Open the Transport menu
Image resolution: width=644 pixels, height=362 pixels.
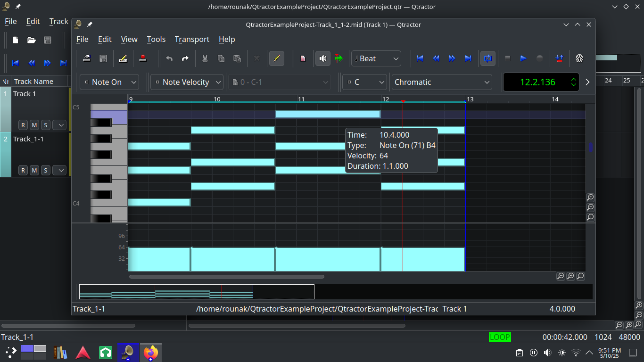(x=192, y=40)
